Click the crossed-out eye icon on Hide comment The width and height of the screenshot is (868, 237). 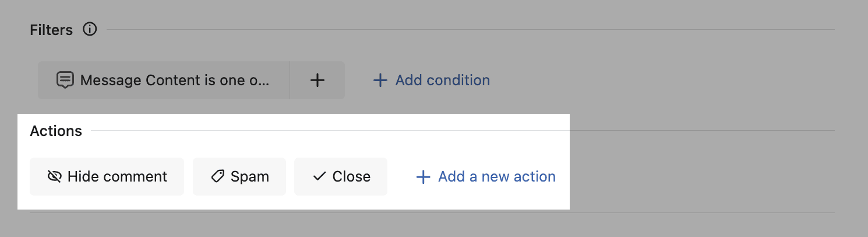[x=54, y=176]
